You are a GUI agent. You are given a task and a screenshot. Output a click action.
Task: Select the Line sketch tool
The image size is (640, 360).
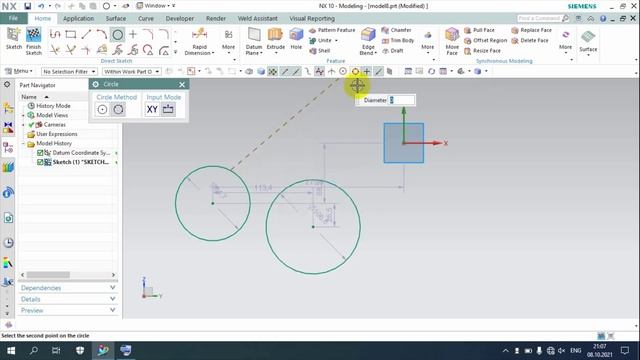[86, 34]
